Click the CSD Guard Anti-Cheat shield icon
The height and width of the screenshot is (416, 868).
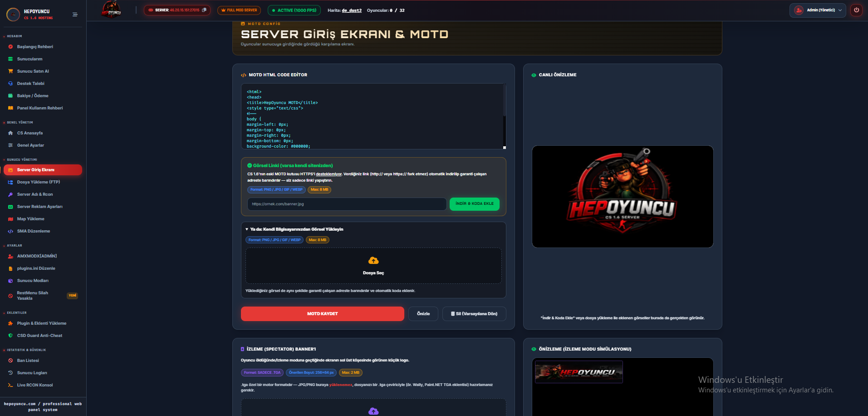tap(10, 336)
